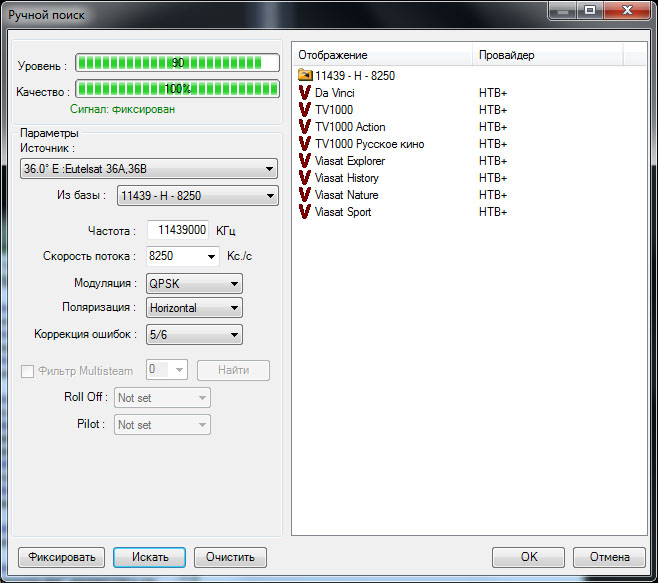This screenshot has width=658, height=583.
Task: Toggle the Фильтр Multisteam checkbox
Action: [x=28, y=371]
